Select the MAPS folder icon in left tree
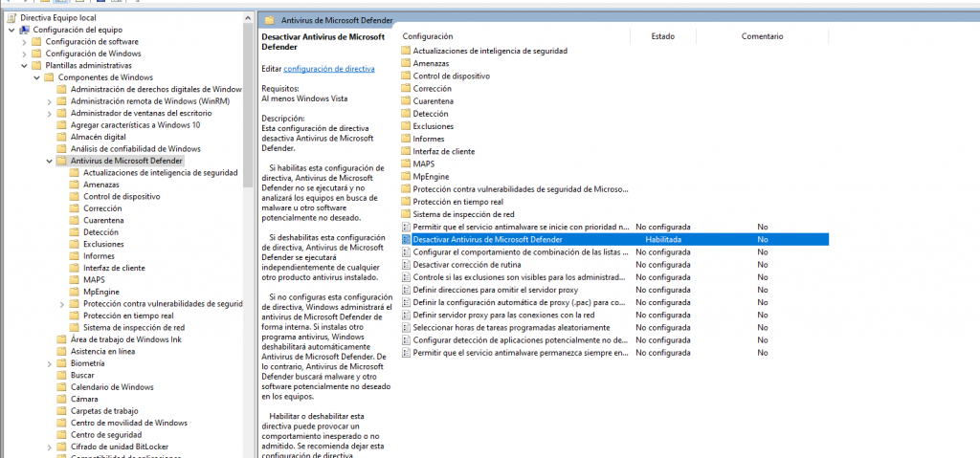 click(x=75, y=280)
